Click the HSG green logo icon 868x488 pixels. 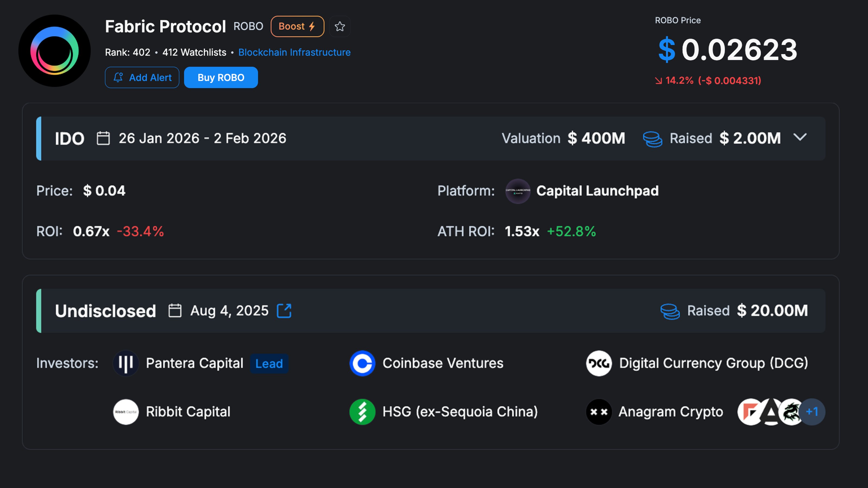(x=362, y=412)
